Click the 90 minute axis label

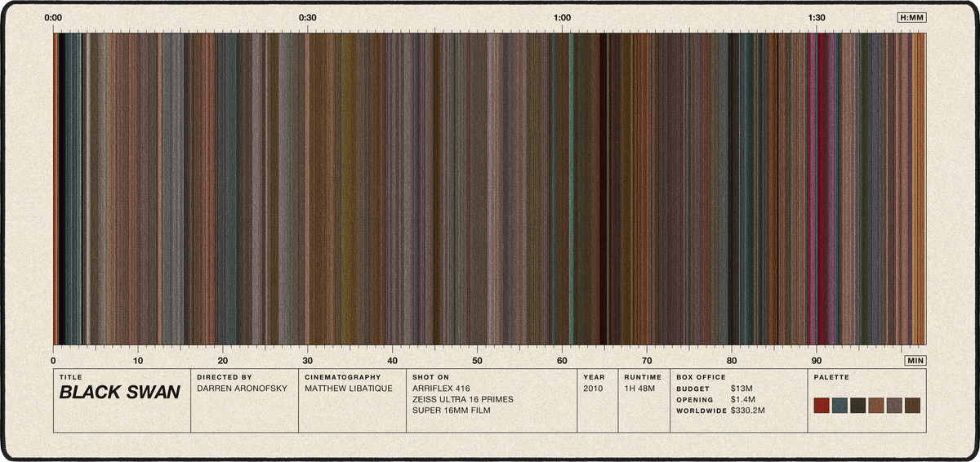pyautogui.click(x=817, y=360)
